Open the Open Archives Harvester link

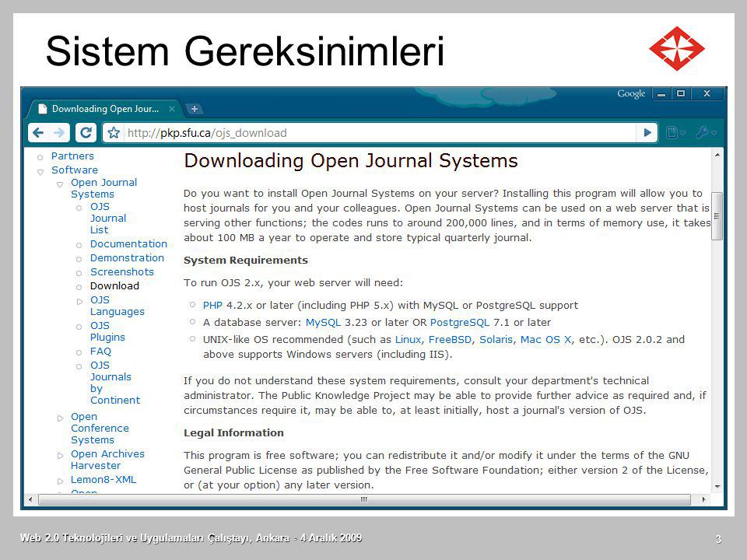(107, 460)
